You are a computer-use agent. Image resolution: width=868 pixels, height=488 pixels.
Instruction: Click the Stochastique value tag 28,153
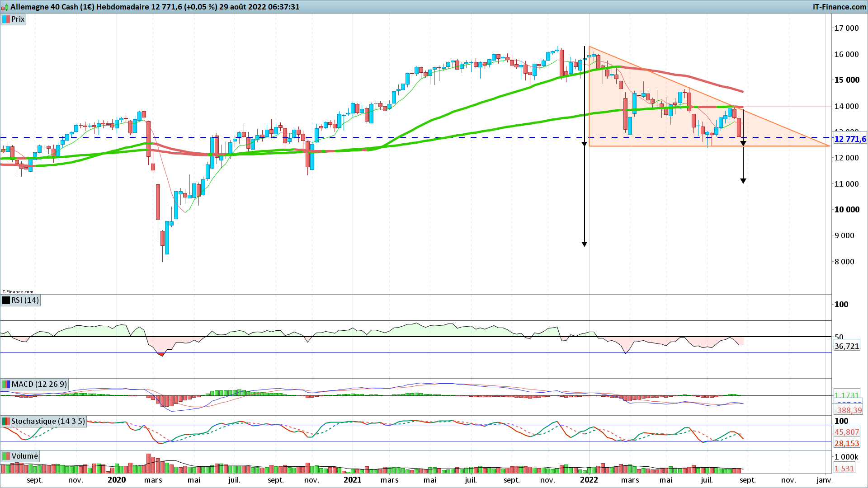pyautogui.click(x=846, y=444)
